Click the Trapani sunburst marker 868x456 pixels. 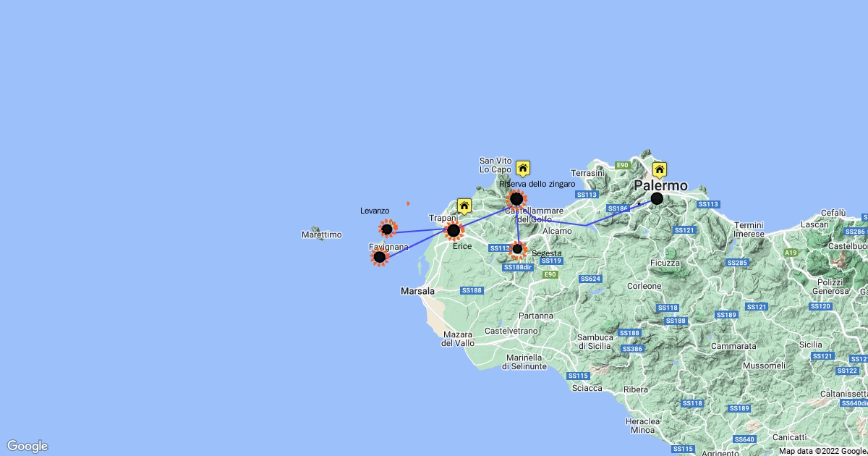click(454, 231)
